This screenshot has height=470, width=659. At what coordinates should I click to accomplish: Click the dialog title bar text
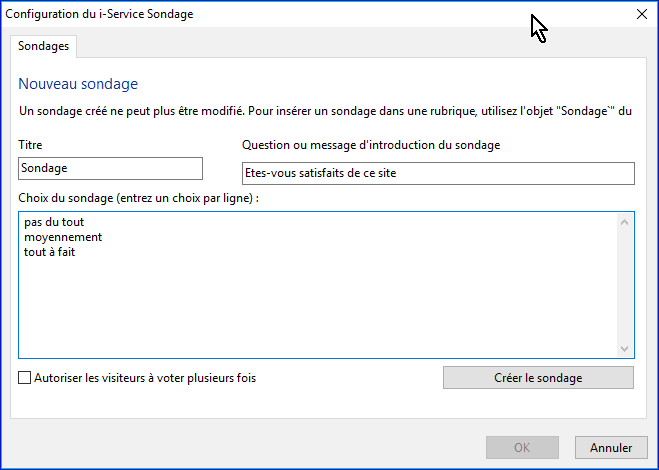(100, 14)
